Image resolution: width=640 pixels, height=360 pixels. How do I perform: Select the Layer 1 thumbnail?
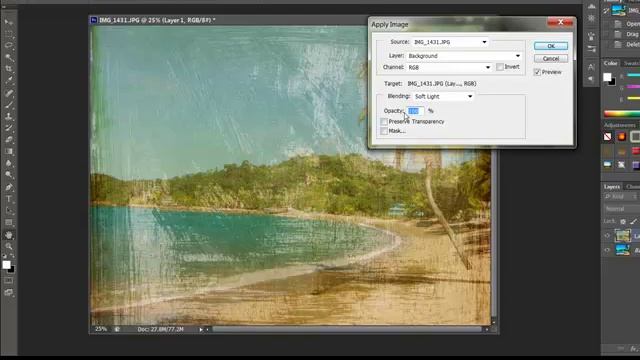(622, 236)
